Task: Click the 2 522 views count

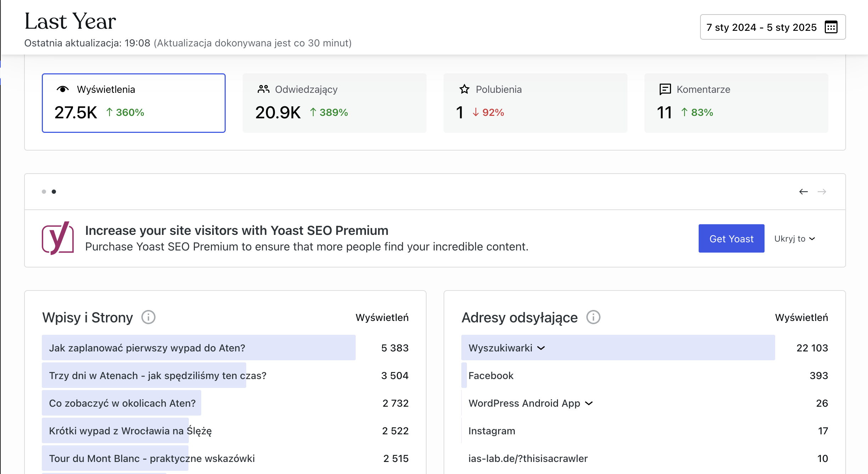Action: [x=395, y=431]
